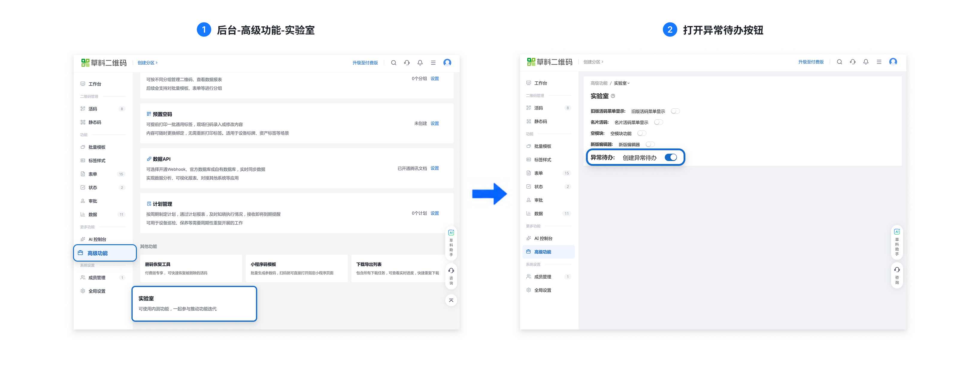The width and height of the screenshot is (980, 384).
Task: Open hamburger menu icon in left screenshot header
Action: [x=433, y=63]
